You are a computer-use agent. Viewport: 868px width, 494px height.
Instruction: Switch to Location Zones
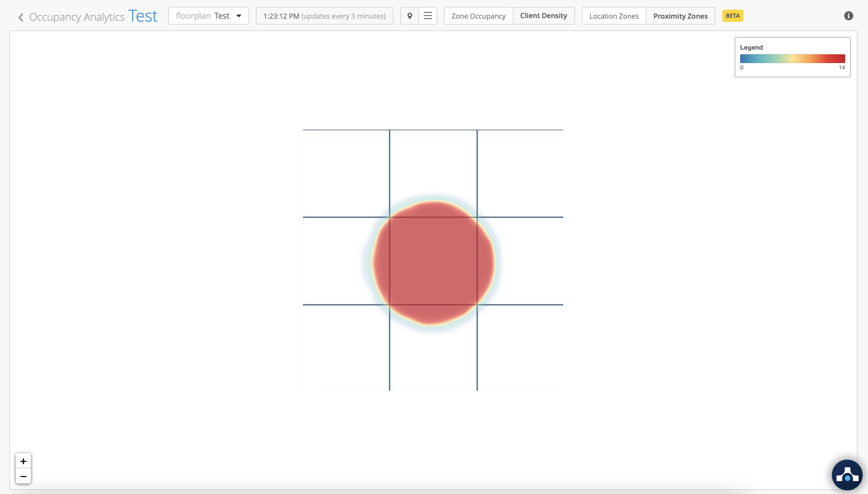614,16
